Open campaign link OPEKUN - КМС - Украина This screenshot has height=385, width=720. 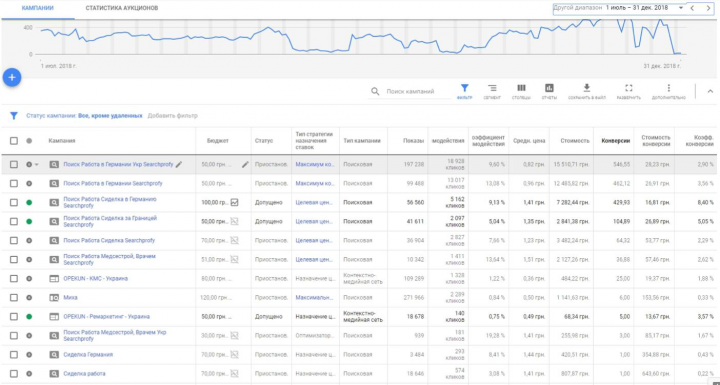pos(96,278)
